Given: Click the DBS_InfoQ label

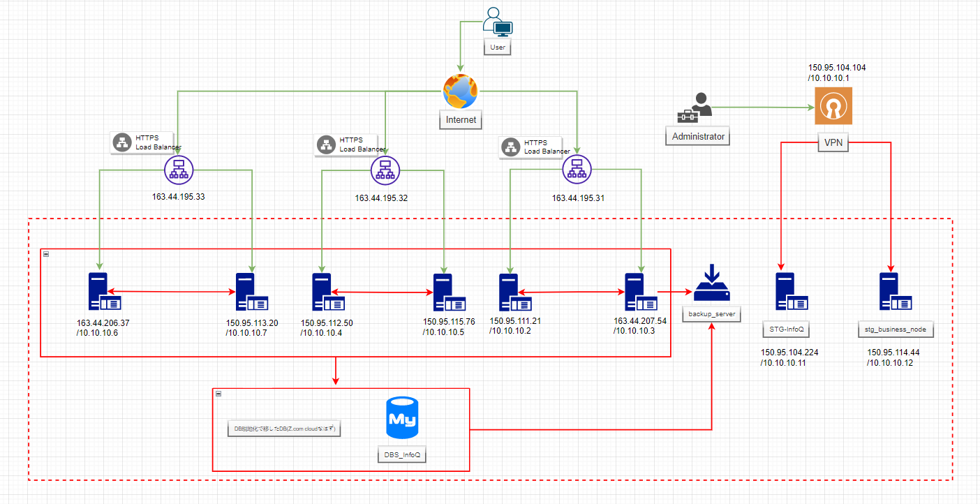Looking at the screenshot, I should pos(402,455).
